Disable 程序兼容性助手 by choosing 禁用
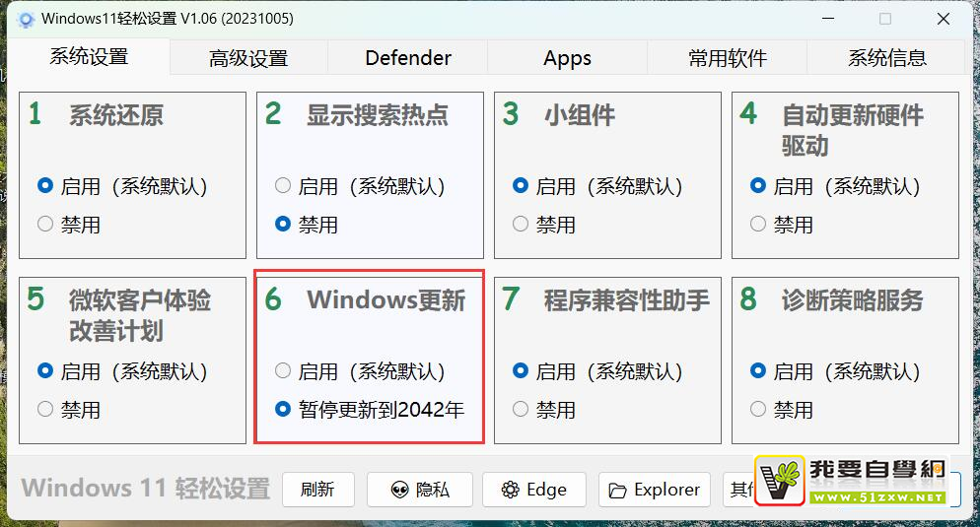The width and height of the screenshot is (980, 527). click(521, 409)
